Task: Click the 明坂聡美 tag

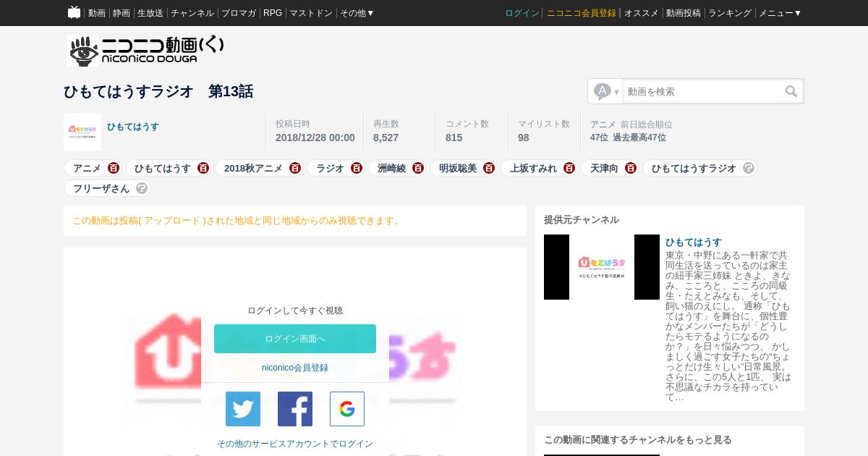Action: point(458,168)
